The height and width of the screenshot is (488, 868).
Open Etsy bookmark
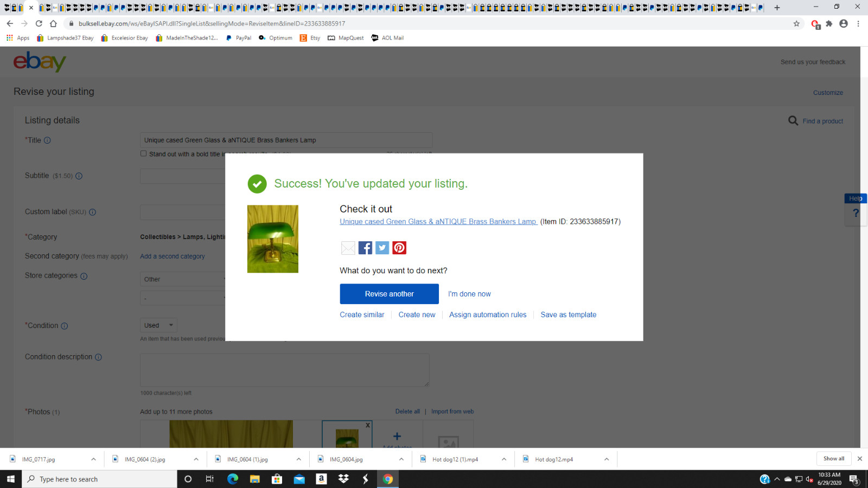pos(310,38)
